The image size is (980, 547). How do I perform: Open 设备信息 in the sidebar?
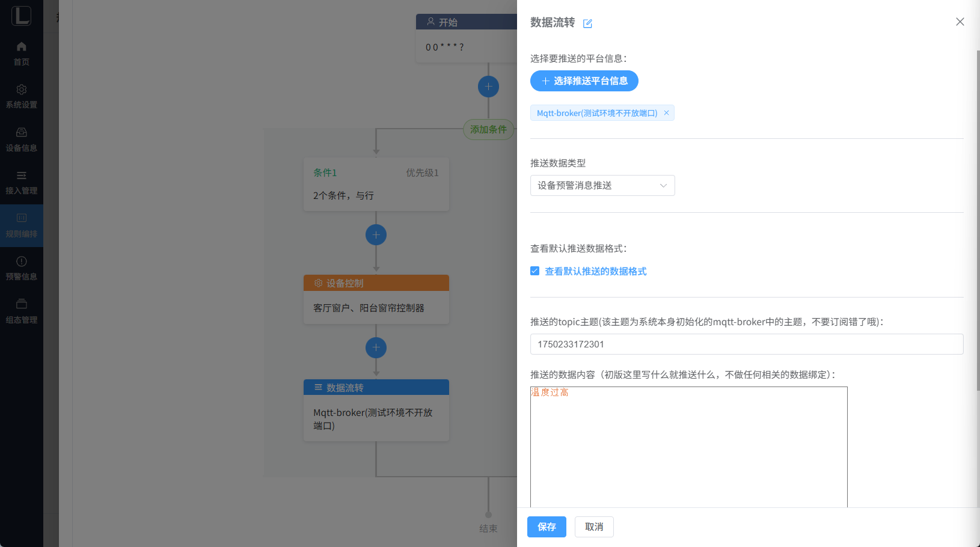22,139
